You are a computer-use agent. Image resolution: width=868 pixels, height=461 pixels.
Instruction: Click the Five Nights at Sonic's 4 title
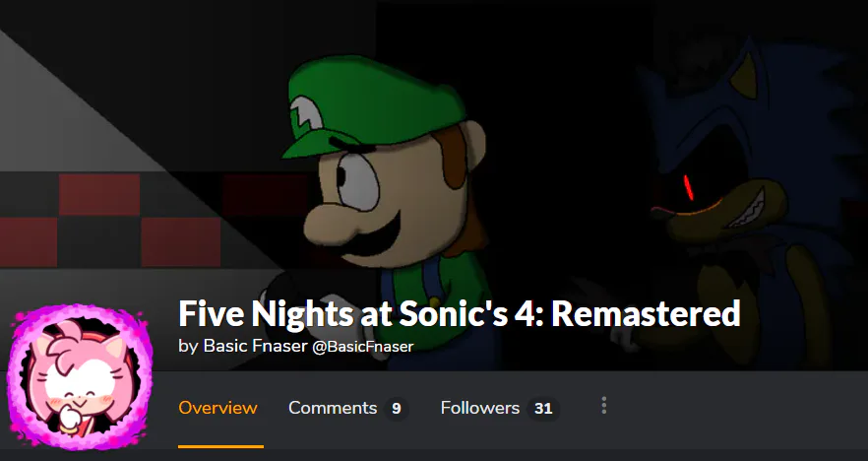pyautogui.click(x=460, y=313)
